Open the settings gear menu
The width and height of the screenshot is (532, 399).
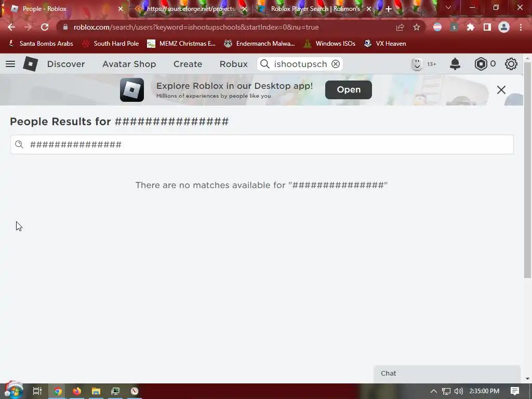[x=511, y=64]
